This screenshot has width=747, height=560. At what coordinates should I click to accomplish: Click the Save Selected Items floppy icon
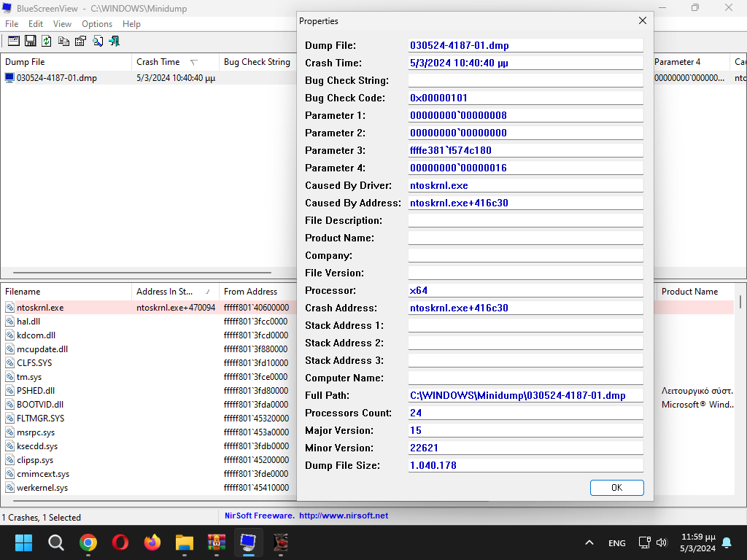coord(31,41)
